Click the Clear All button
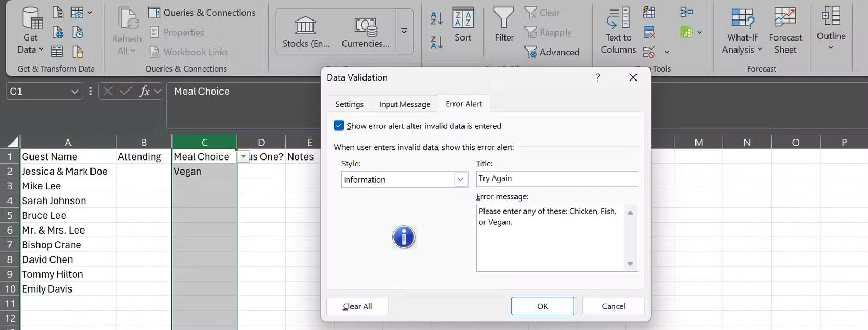 pos(357,306)
